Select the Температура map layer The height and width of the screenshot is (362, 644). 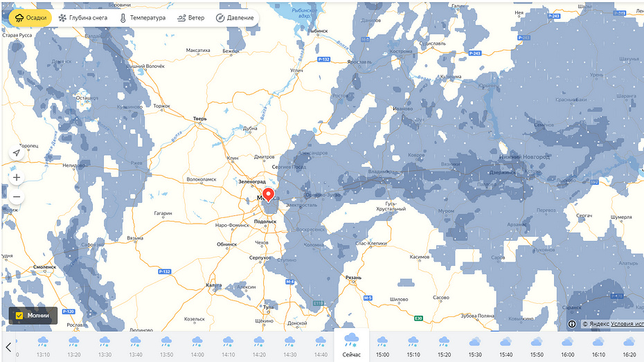(143, 18)
